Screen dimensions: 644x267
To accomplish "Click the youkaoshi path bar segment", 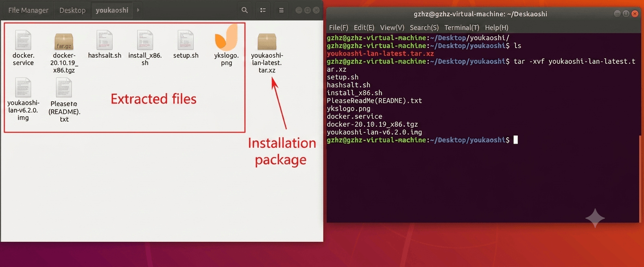I will (112, 10).
